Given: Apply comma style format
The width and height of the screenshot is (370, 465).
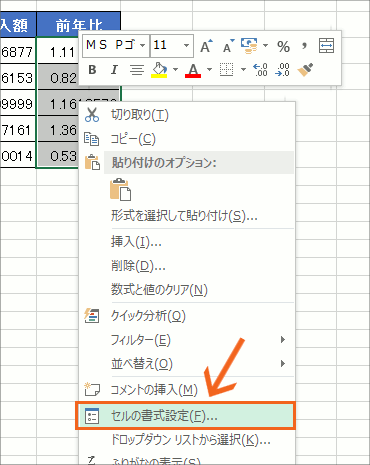Looking at the screenshot, I should (304, 46).
